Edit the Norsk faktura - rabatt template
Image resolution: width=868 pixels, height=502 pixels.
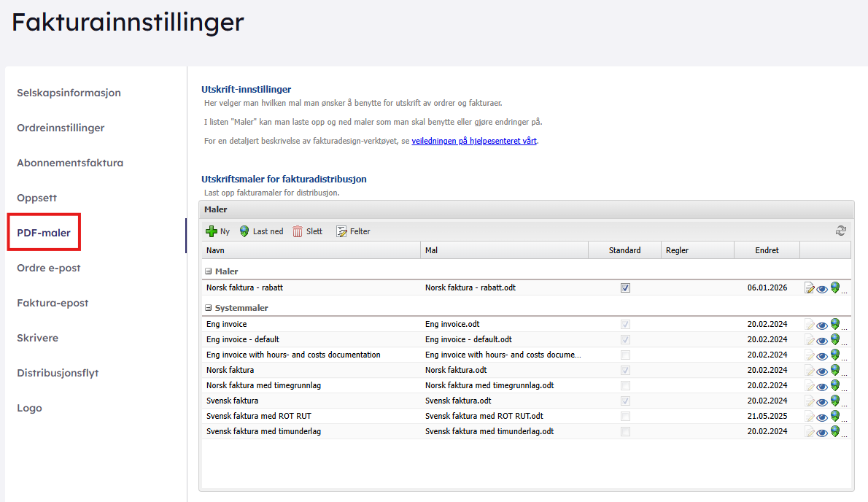[x=810, y=288]
